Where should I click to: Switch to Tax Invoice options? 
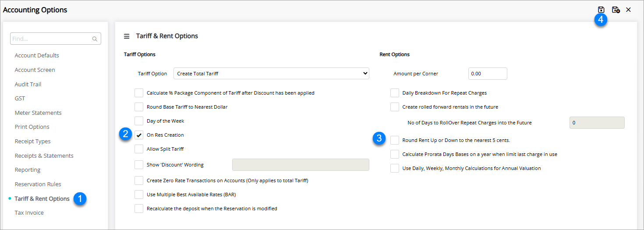[x=29, y=213]
